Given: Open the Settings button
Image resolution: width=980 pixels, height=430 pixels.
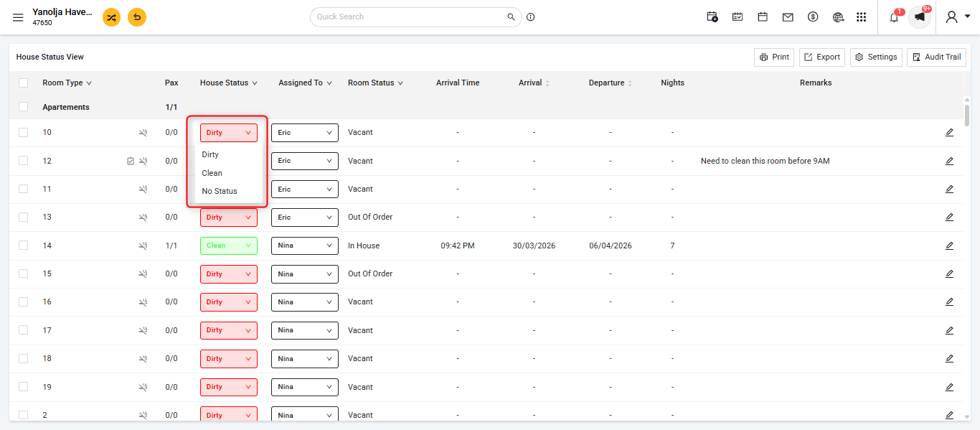Looking at the screenshot, I should point(876,57).
